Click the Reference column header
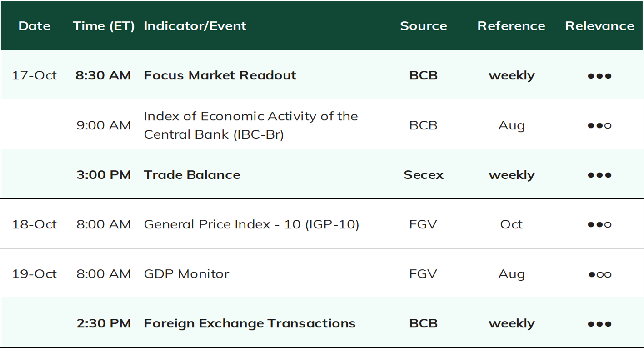Image resolution: width=644 pixels, height=352 pixels. click(x=511, y=26)
